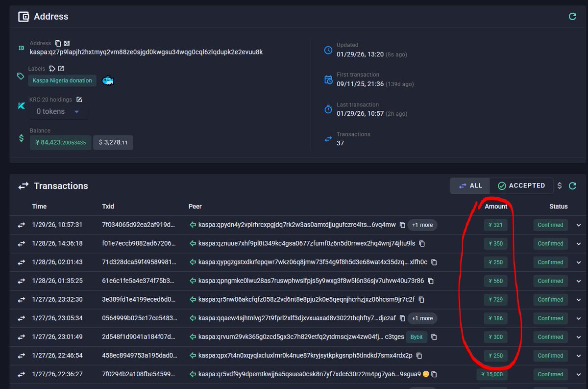Click the Time column header
This screenshot has height=389, width=588.
[39, 207]
